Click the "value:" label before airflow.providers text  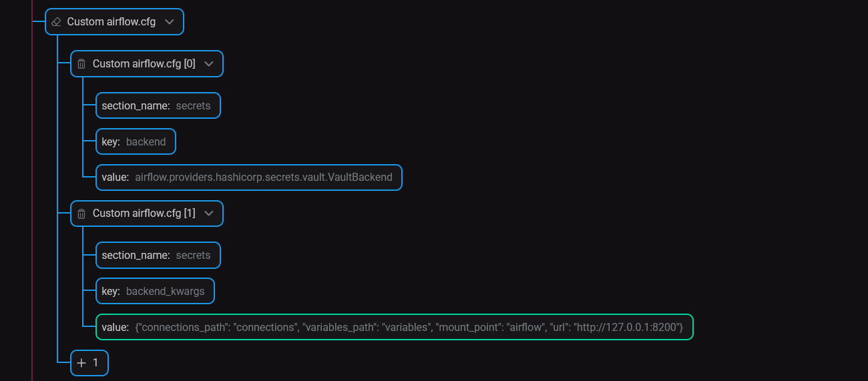pos(115,177)
